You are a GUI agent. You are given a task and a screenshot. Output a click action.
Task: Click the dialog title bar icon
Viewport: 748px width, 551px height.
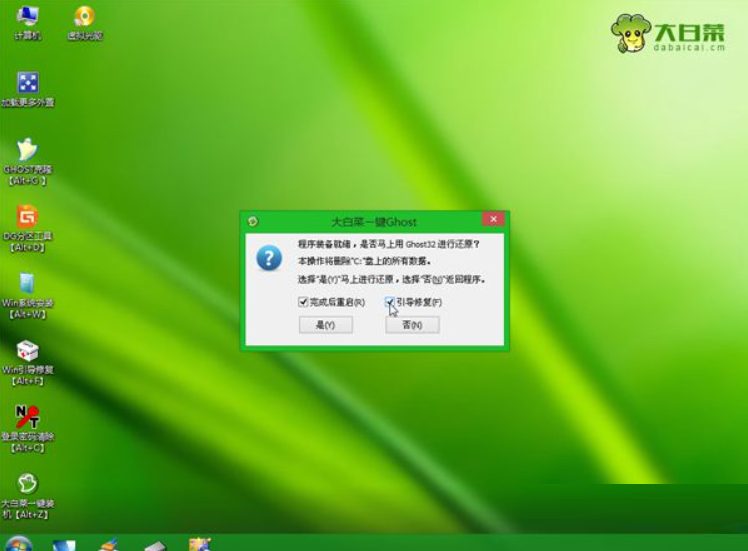(x=254, y=221)
